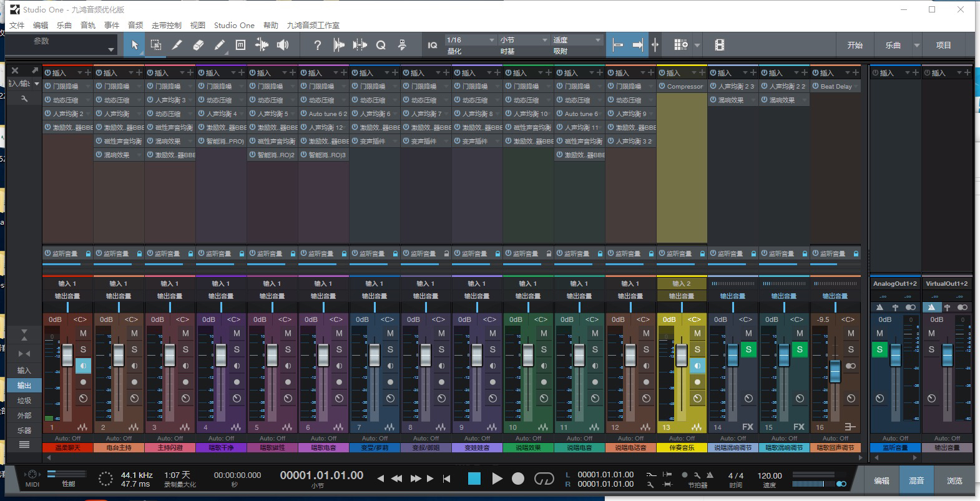The image size is (980, 501).
Task: Open the 编辑 menu
Action: click(41, 25)
